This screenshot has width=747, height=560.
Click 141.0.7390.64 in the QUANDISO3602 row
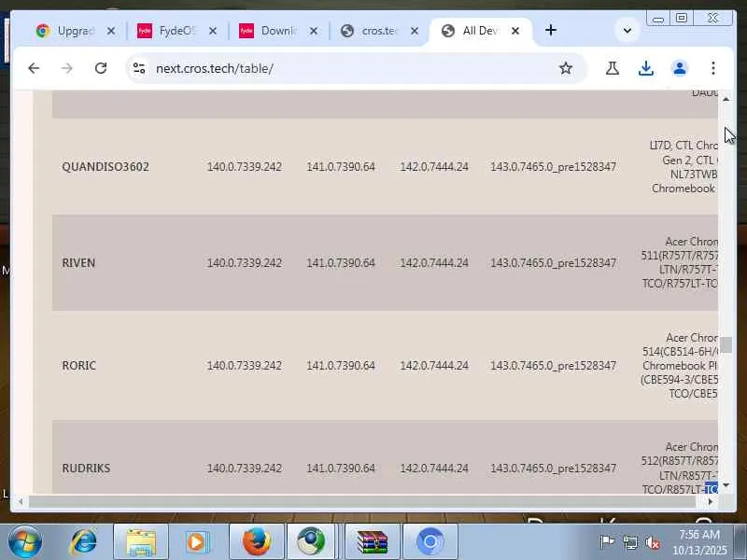[x=341, y=167]
